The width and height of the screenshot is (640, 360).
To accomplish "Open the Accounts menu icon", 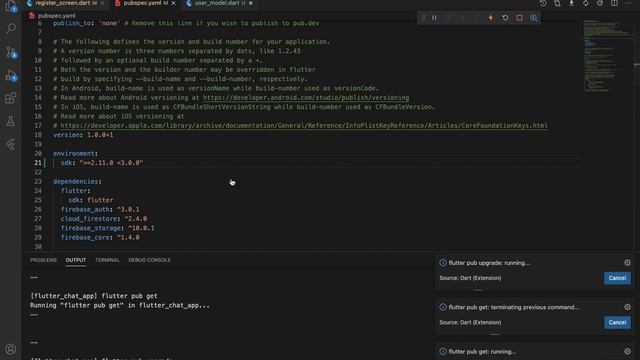I will (11, 349).
